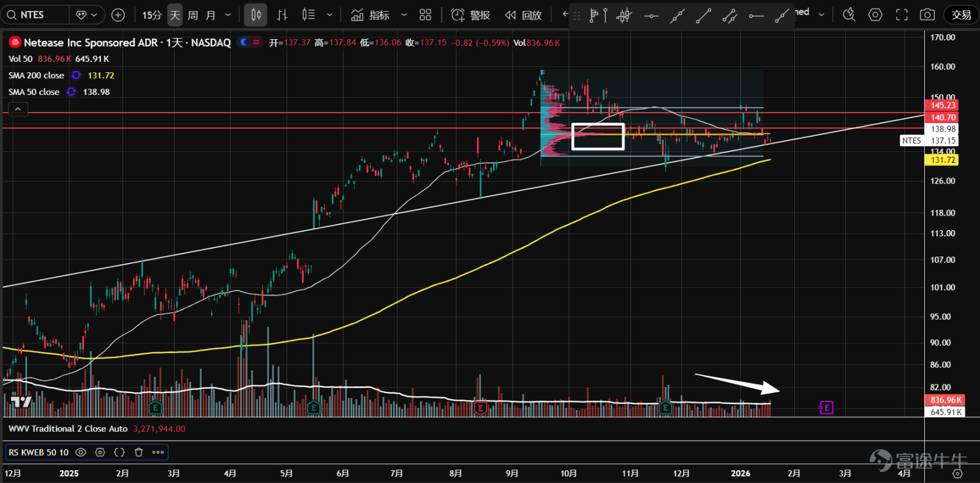Open the red earnings marker near August

tap(480, 408)
